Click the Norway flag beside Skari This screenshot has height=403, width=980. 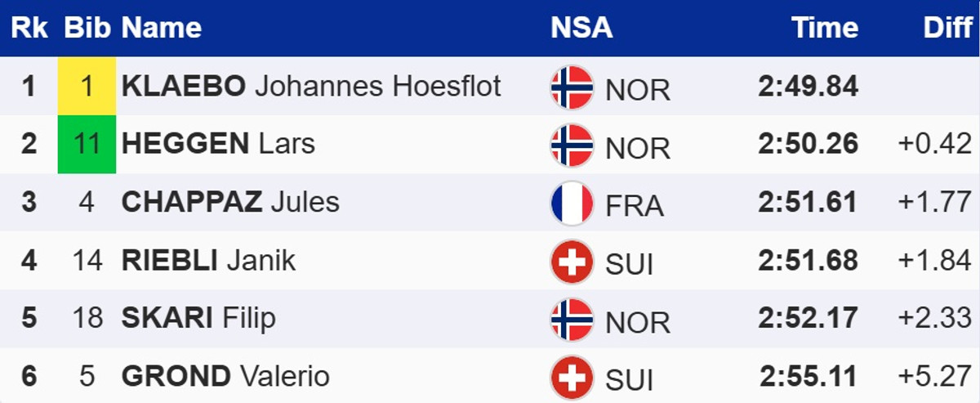572,319
